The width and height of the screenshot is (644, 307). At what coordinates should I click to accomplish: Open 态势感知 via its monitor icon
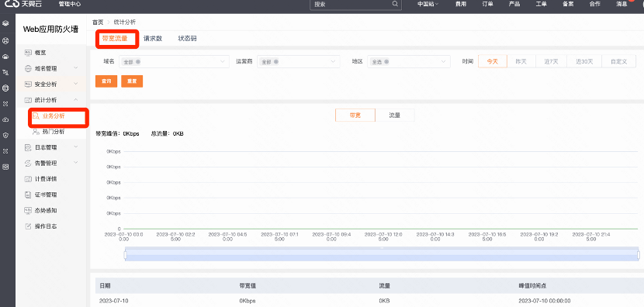(28, 210)
